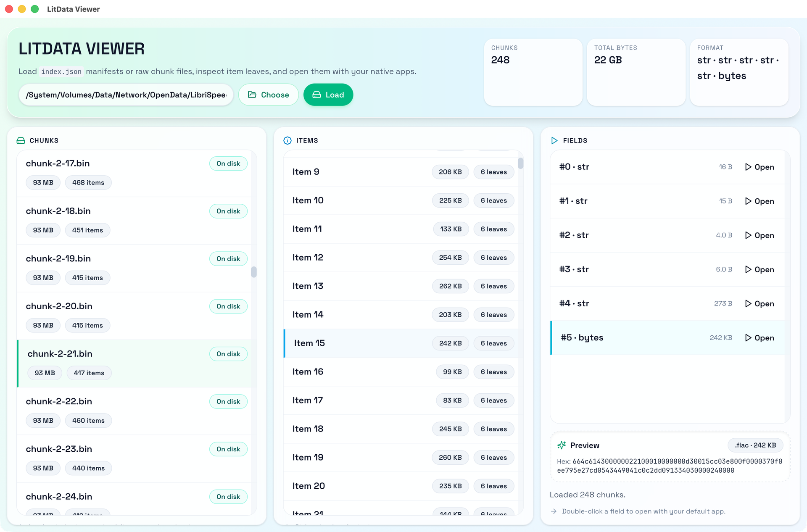
Task: Click the Chunks panel header icon
Action: 21,140
